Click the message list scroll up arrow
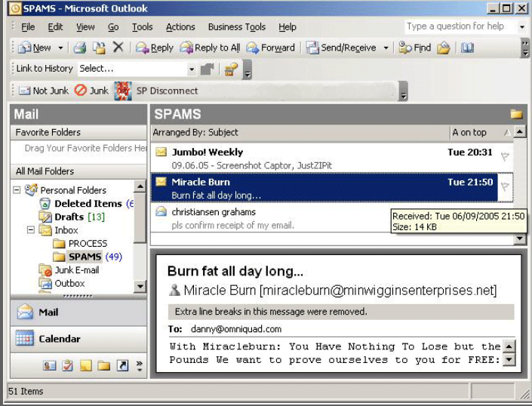Viewport: 532px width, 406px height. (519, 131)
